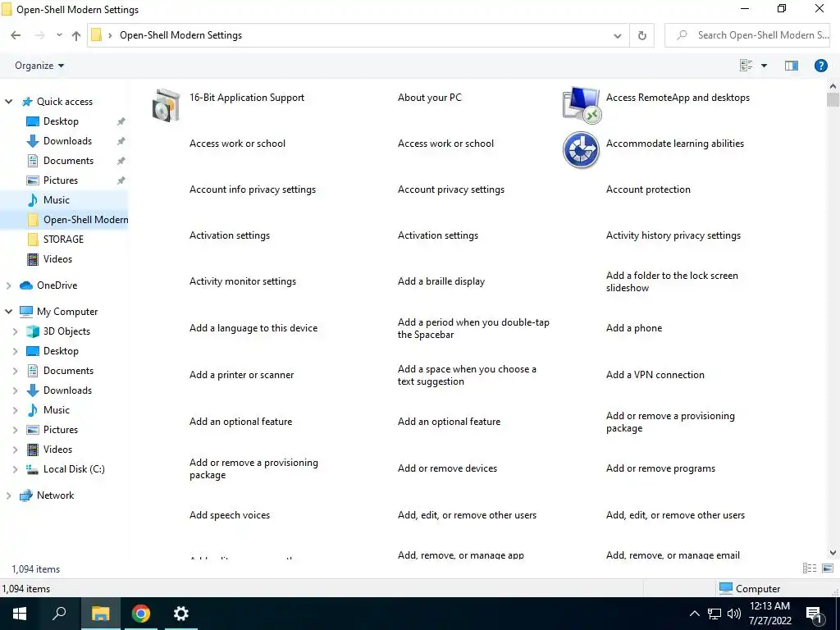
Task: Open the recent locations dropdown arrow
Action: pos(59,35)
